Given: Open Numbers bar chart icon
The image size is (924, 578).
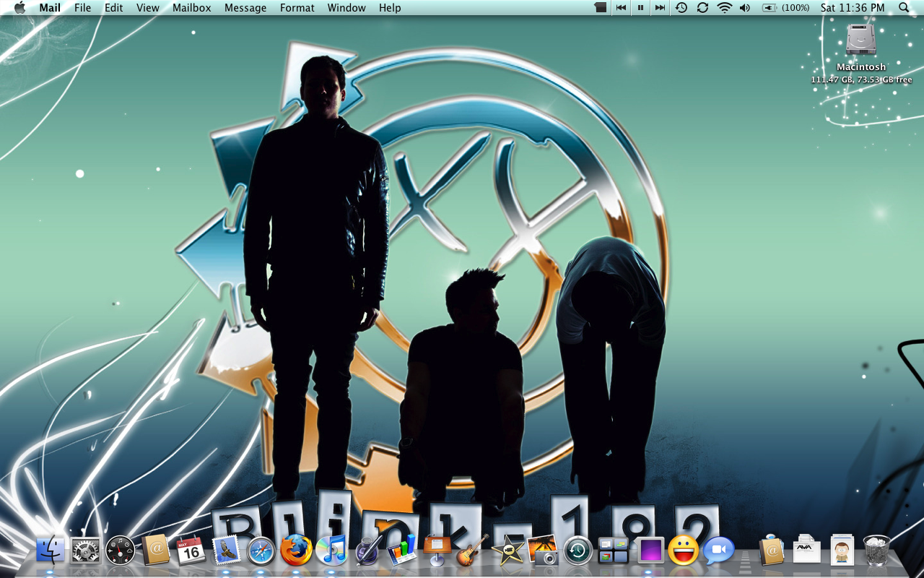Looking at the screenshot, I should (x=402, y=551).
